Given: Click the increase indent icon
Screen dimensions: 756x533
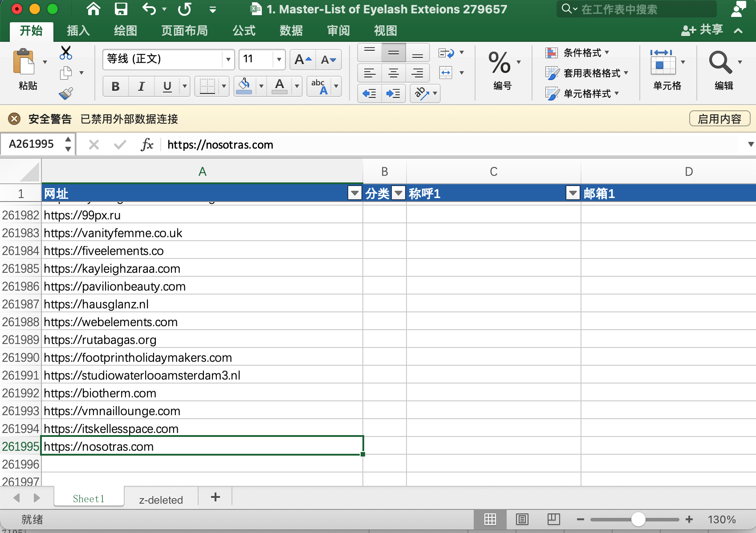Looking at the screenshot, I should click(393, 93).
